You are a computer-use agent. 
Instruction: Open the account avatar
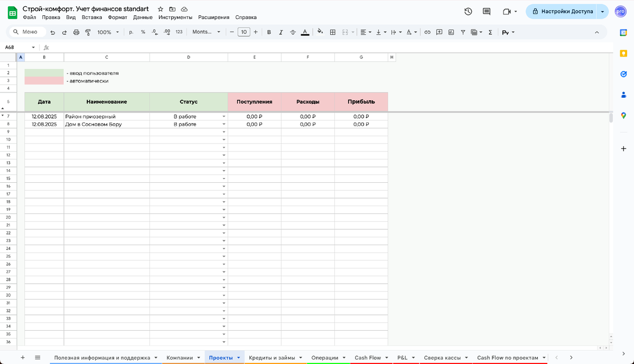coord(620,12)
